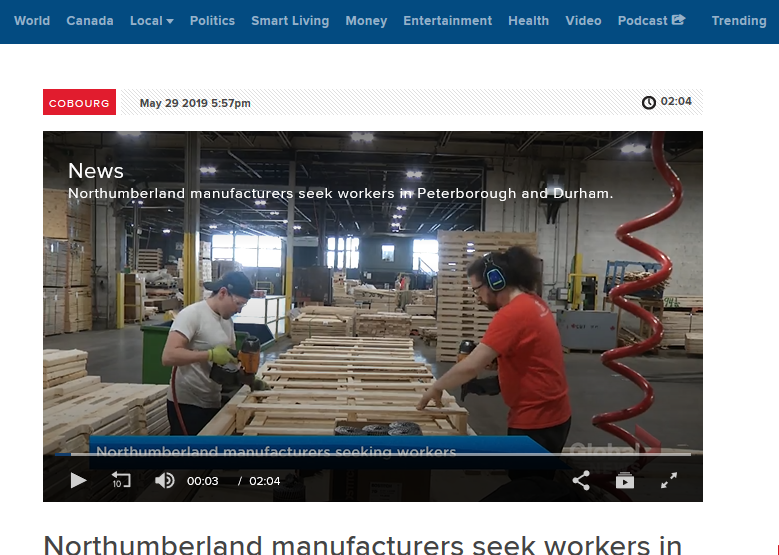
Task: Enter fullscreen video mode
Action: (x=669, y=480)
